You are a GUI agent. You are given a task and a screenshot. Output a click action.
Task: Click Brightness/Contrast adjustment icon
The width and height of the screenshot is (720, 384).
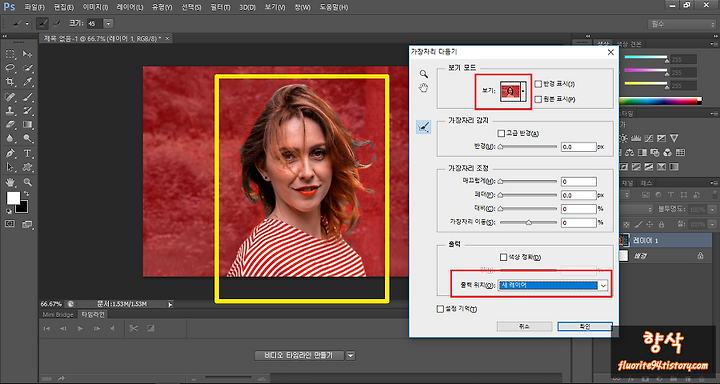(624, 138)
